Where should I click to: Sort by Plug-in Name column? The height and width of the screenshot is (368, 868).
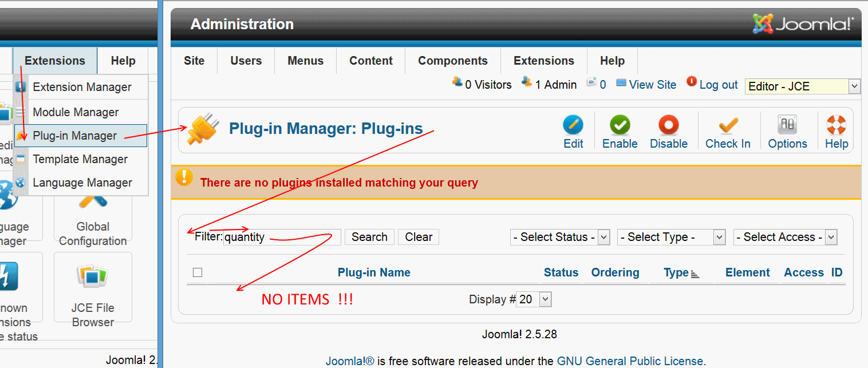tap(374, 272)
